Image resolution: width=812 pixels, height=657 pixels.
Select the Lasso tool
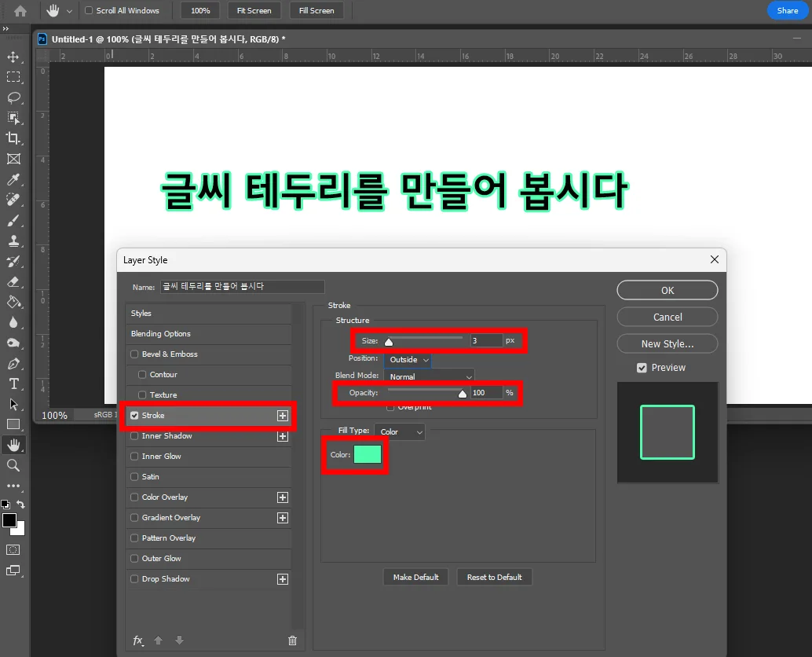[x=13, y=97]
